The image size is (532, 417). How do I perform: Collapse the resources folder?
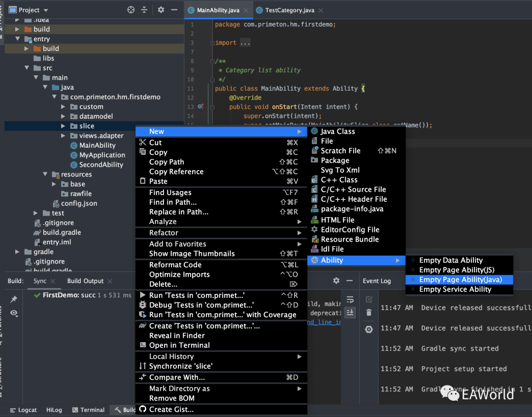coord(45,174)
